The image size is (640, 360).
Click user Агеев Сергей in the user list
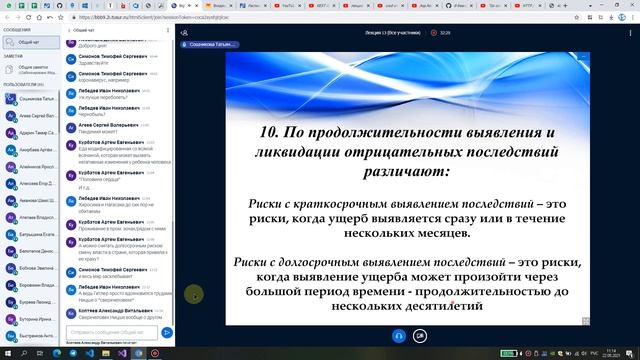31,116
